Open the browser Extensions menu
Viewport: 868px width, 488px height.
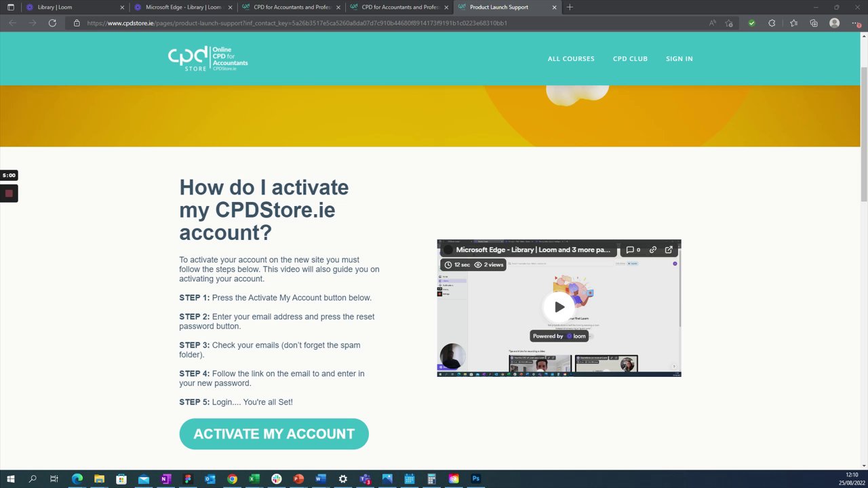tap(772, 23)
